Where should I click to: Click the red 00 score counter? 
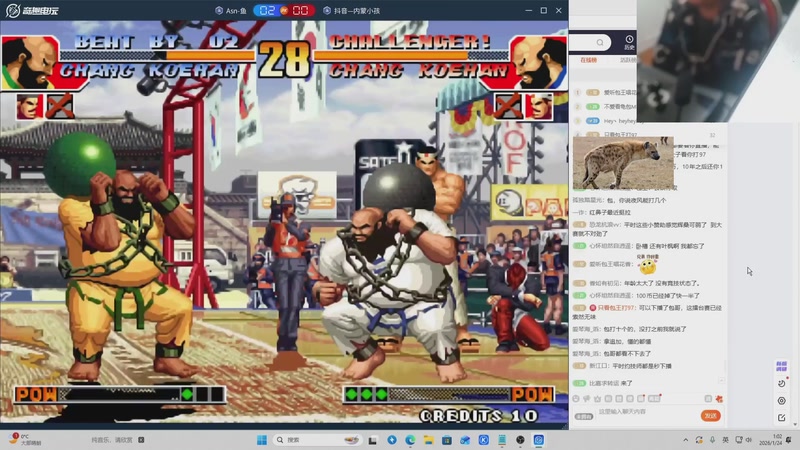pos(301,11)
